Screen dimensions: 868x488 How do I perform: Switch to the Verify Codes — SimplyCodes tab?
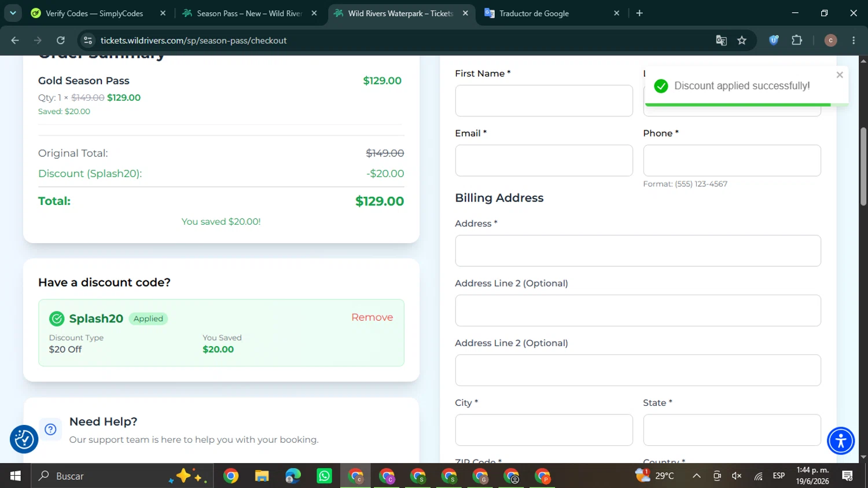[98, 13]
